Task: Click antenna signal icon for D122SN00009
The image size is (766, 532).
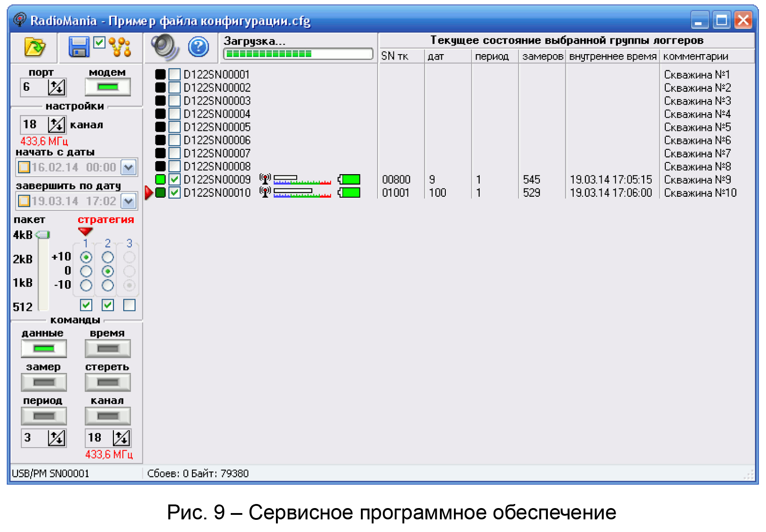Action: [x=265, y=180]
